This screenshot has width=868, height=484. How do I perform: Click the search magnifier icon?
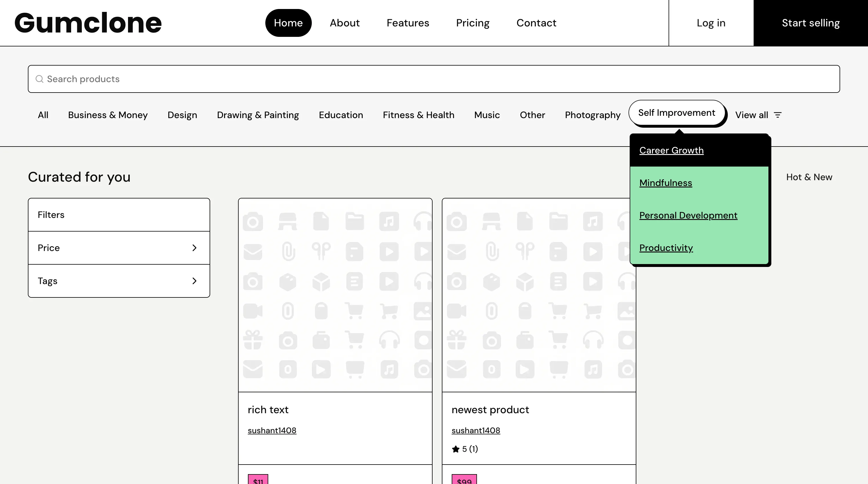[39, 79]
